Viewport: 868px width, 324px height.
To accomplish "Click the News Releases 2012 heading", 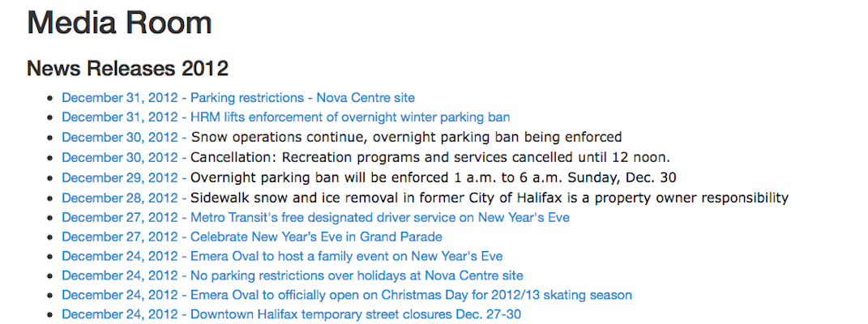I will (x=128, y=68).
